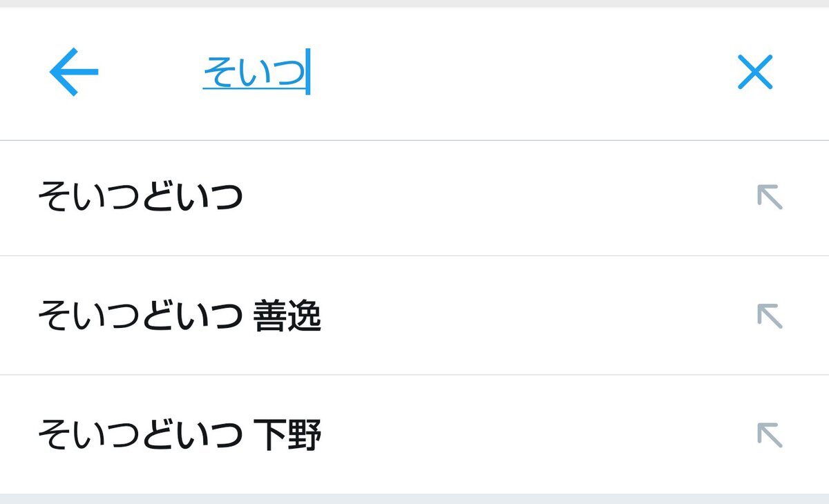Tap the "そいつどいつ" prefix in the 下野 suggestion

click(x=140, y=436)
